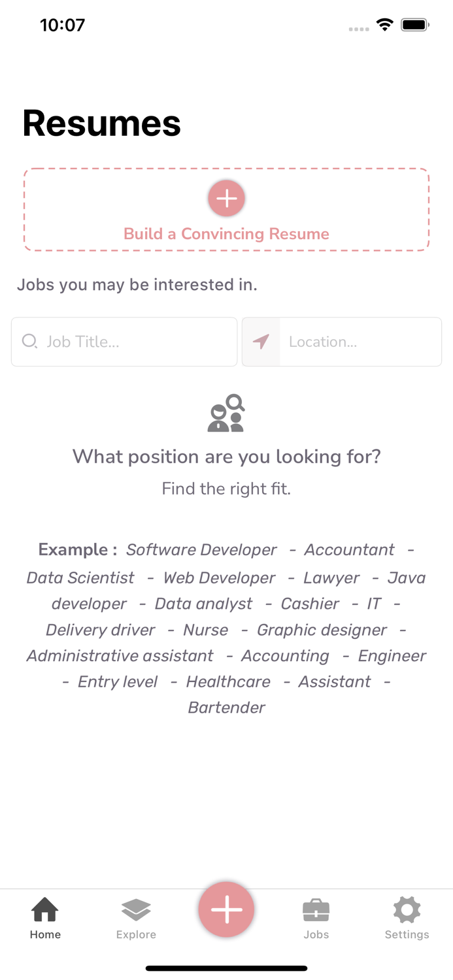Screen dimensions: 453x980
Task: Tap the navigation arrow icon beside Location
Action: tap(261, 342)
